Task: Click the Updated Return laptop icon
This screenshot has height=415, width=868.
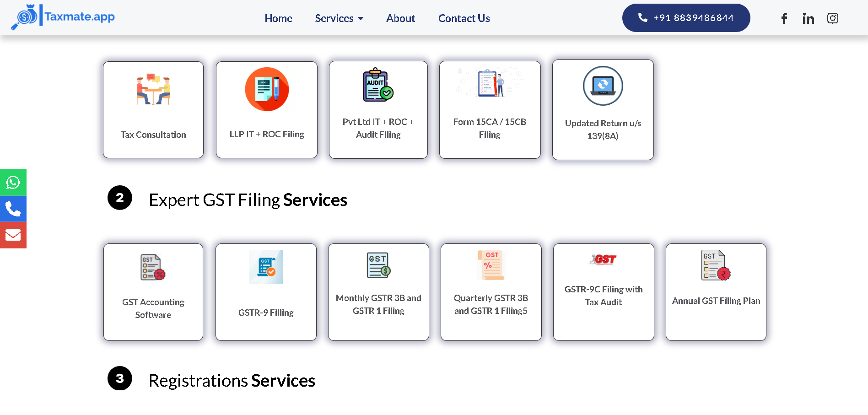Action: (x=603, y=86)
